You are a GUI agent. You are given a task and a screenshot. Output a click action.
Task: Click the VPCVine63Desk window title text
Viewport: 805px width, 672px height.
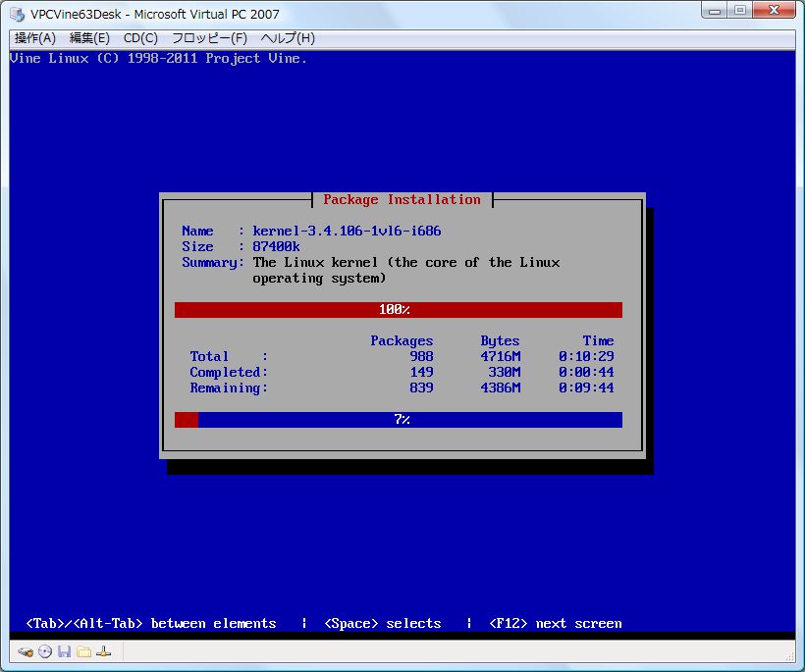[154, 15]
